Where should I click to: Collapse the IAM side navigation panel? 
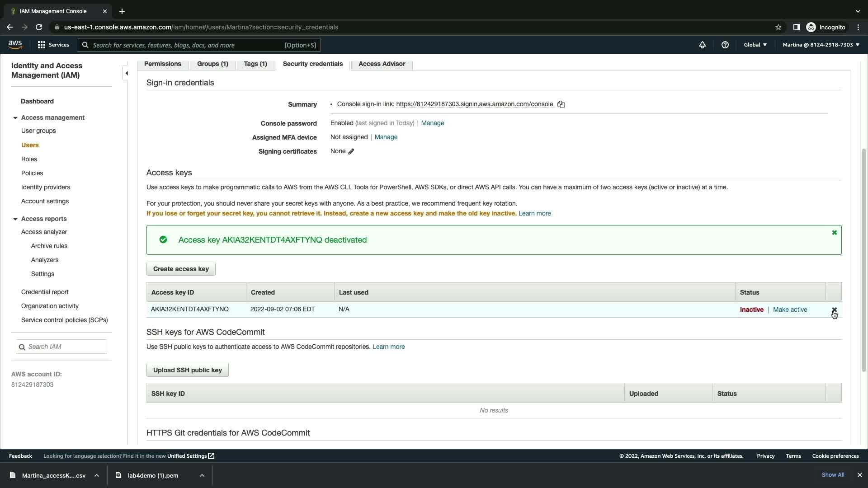(x=127, y=73)
